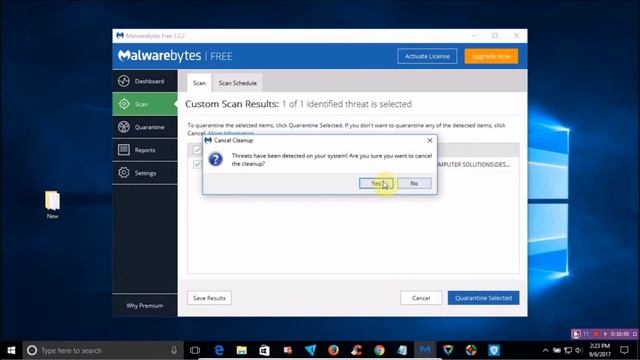
Task: Close the Cancel Cleanup dialog
Action: point(430,140)
